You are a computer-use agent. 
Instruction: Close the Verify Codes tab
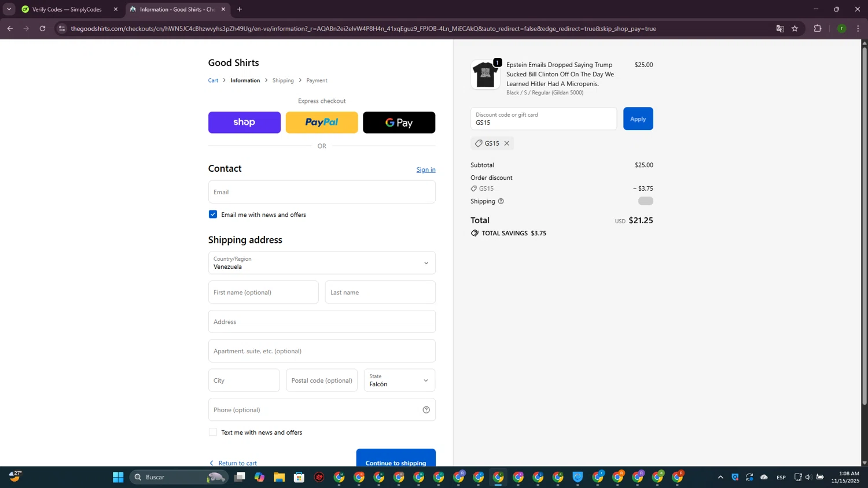(x=116, y=9)
